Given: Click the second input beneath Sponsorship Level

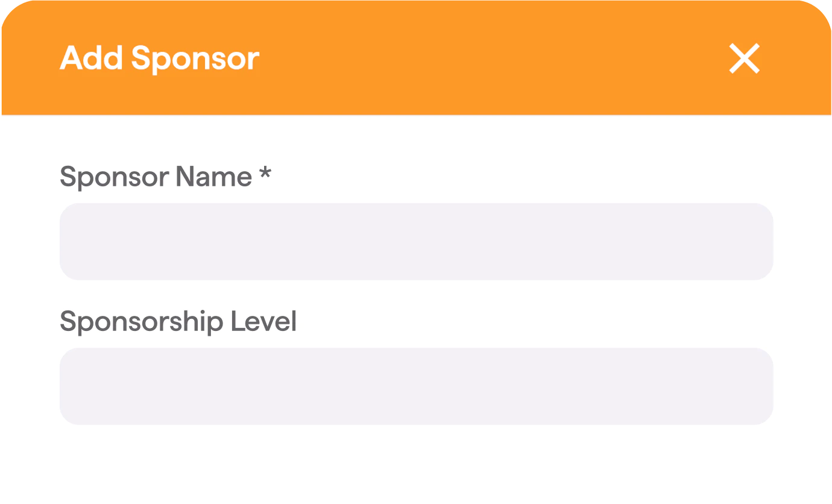Looking at the screenshot, I should [x=416, y=386].
